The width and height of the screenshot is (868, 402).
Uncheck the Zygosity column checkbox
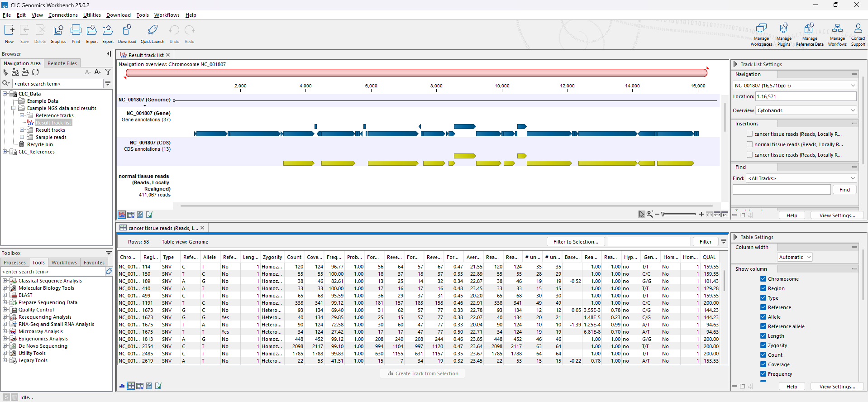763,345
